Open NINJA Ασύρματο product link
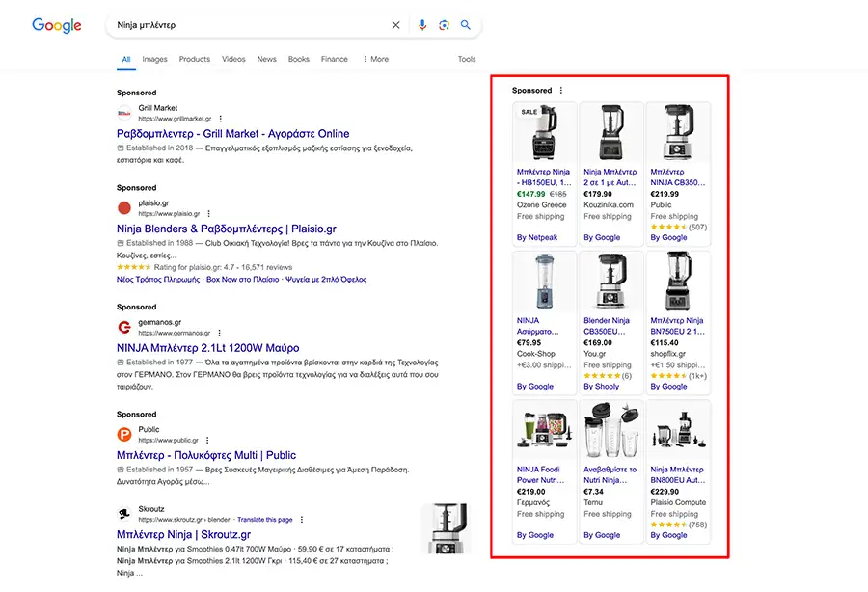 tap(537, 326)
